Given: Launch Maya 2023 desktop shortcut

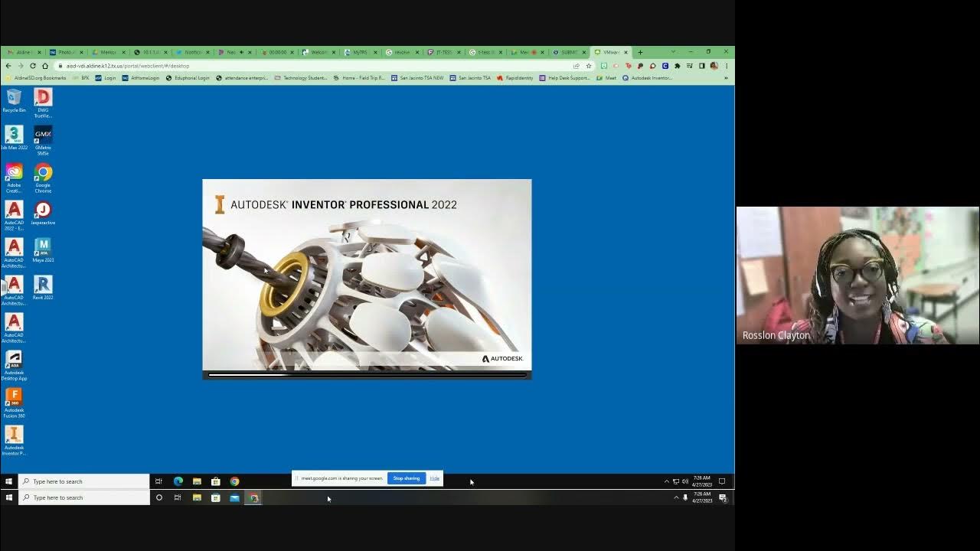Looking at the screenshot, I should pyautogui.click(x=43, y=250).
